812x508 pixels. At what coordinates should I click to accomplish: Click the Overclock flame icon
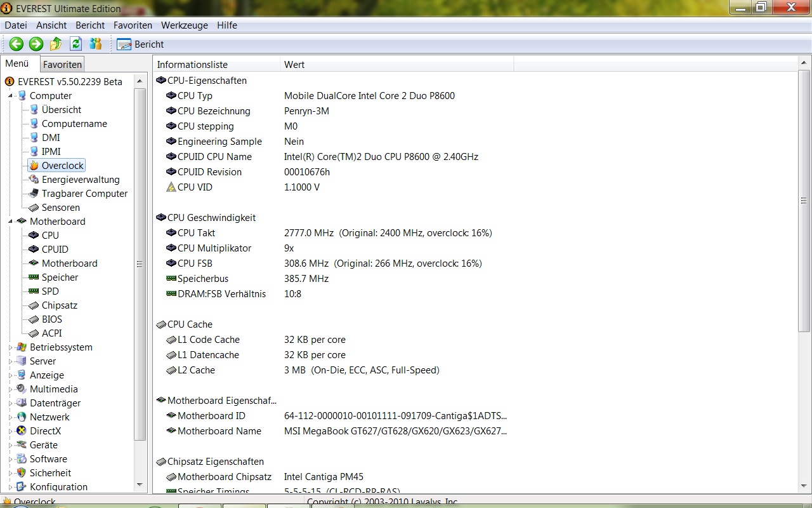(34, 166)
